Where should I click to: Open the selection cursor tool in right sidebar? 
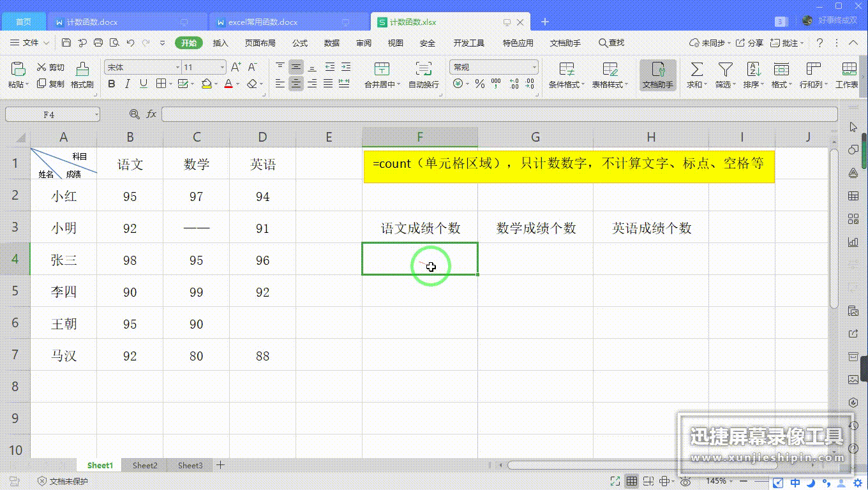853,128
